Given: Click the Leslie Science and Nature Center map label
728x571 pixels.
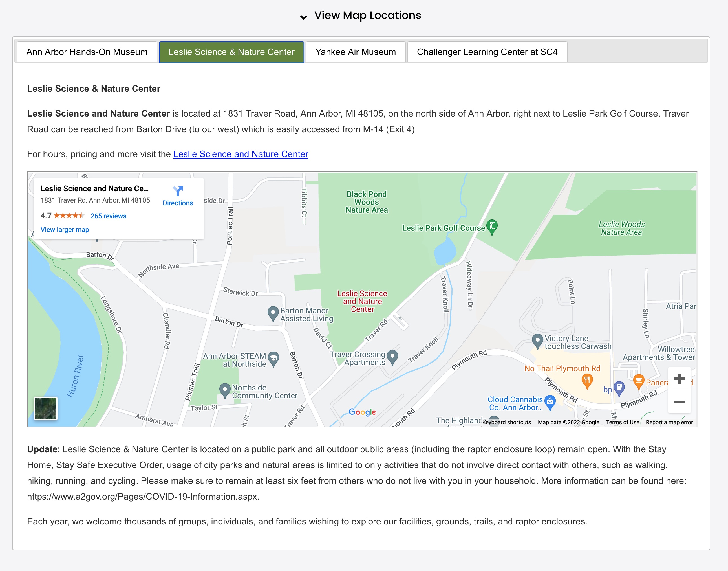Looking at the screenshot, I should click(362, 301).
